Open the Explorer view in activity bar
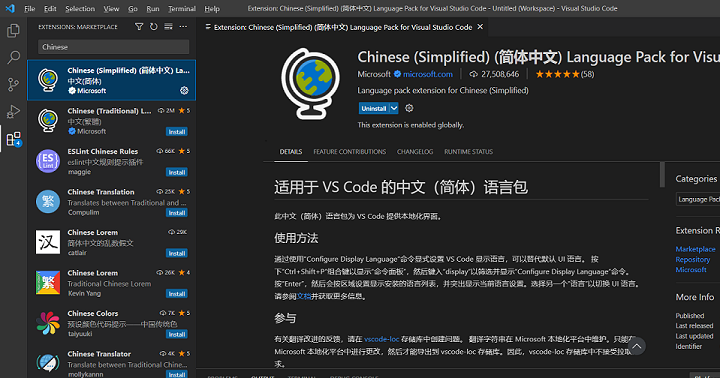The height and width of the screenshot is (378, 720). point(13,31)
